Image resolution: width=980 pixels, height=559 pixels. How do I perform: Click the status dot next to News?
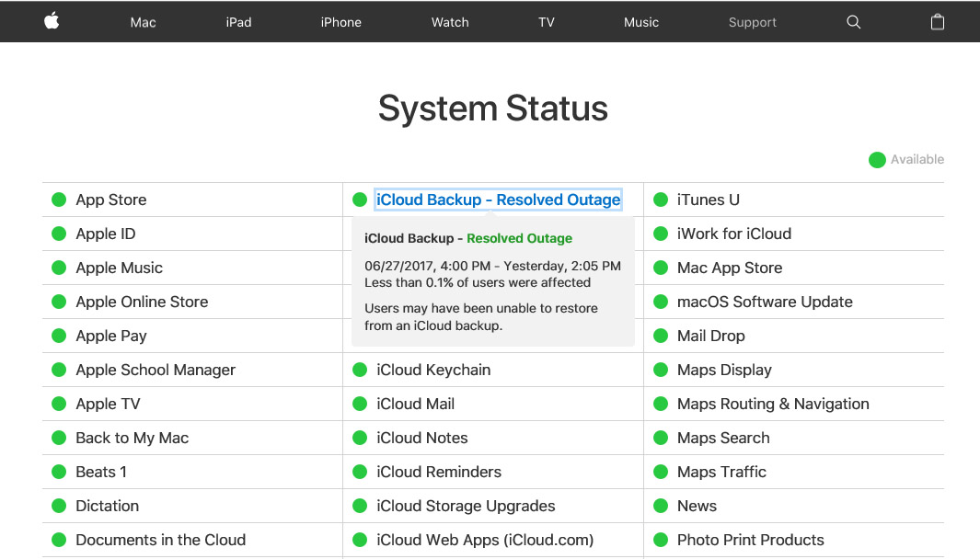point(661,506)
